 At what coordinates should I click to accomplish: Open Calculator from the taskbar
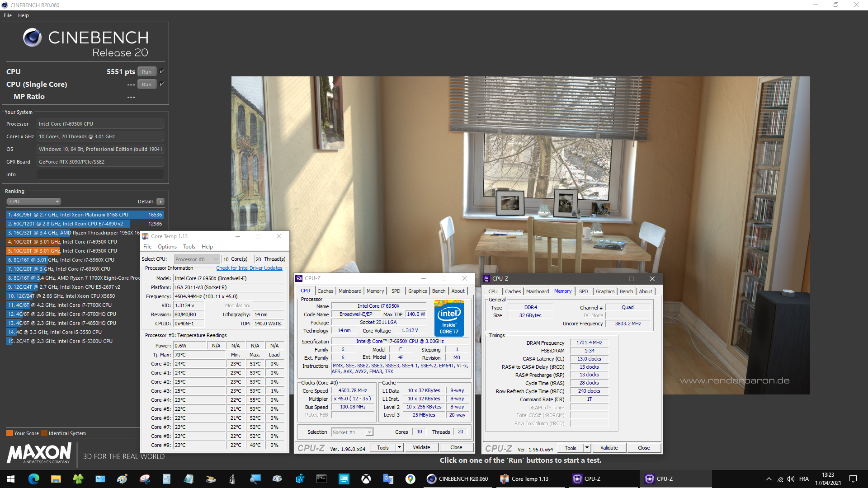point(166,479)
